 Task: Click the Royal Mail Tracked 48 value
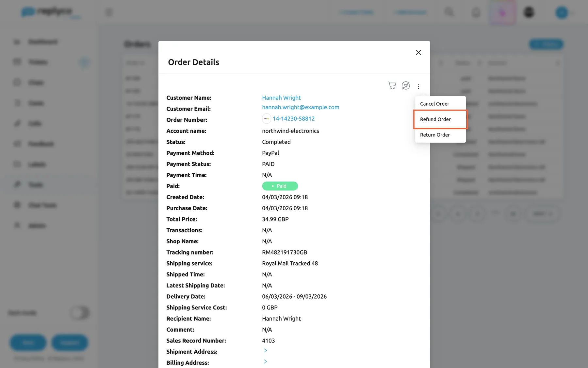tap(290, 263)
